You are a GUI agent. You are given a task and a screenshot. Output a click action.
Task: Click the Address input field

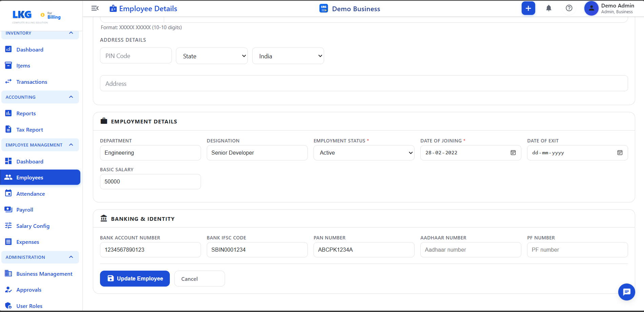pyautogui.click(x=364, y=83)
